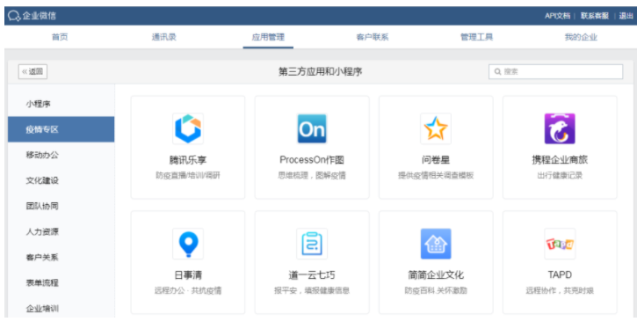
Task: Select the 应用管理 tab
Action: (x=268, y=37)
